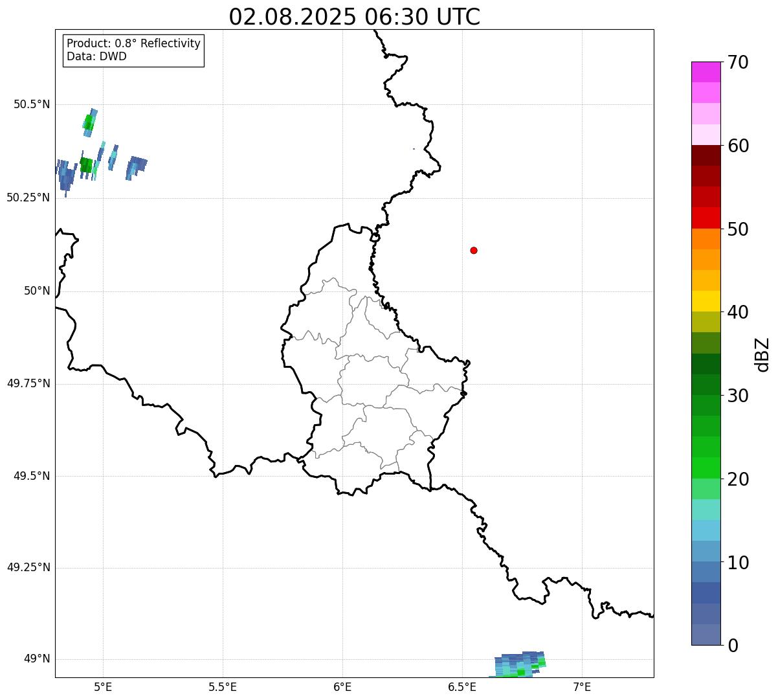Click the colorbar 20 tick label

(x=738, y=479)
